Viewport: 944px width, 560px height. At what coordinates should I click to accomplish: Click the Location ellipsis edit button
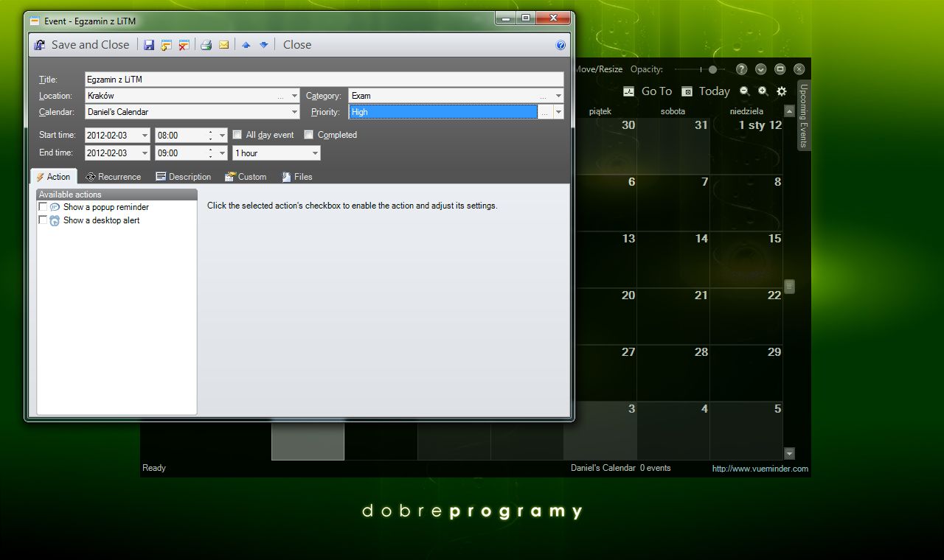281,96
